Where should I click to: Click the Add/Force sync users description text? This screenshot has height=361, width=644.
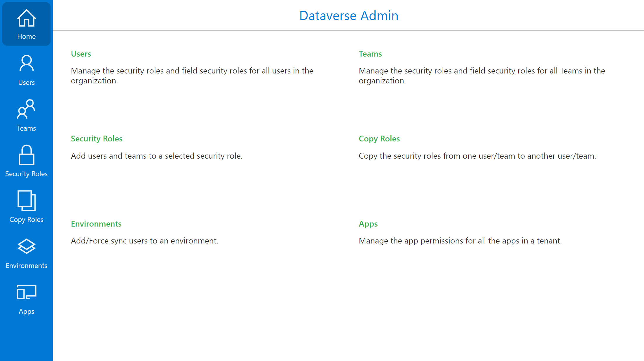tap(144, 241)
